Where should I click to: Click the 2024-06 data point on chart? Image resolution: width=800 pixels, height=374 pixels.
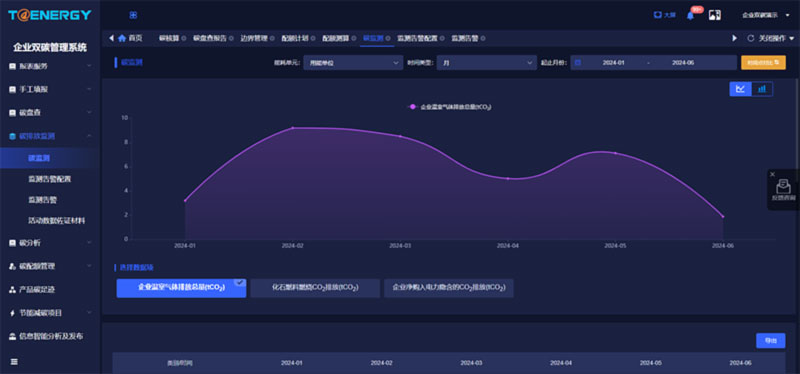723,217
